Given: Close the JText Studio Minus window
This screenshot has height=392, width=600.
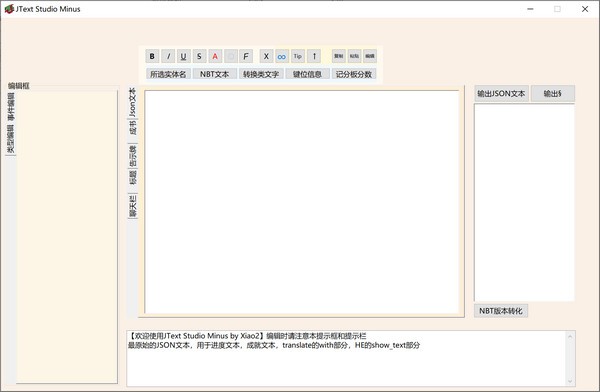Looking at the screenshot, I should point(585,9).
